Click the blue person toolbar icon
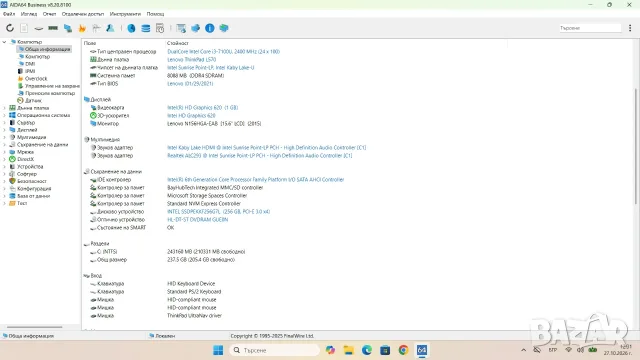The image size is (640, 360). pos(110,28)
